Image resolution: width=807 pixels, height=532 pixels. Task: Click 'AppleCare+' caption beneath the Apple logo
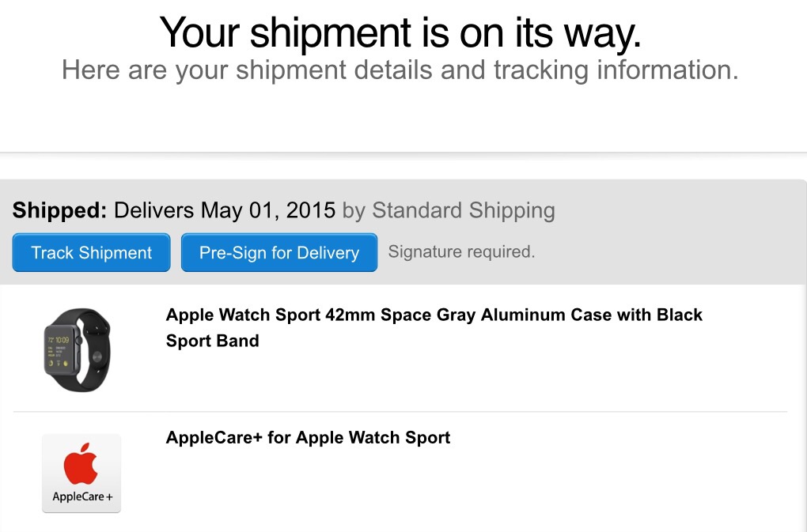tap(81, 497)
